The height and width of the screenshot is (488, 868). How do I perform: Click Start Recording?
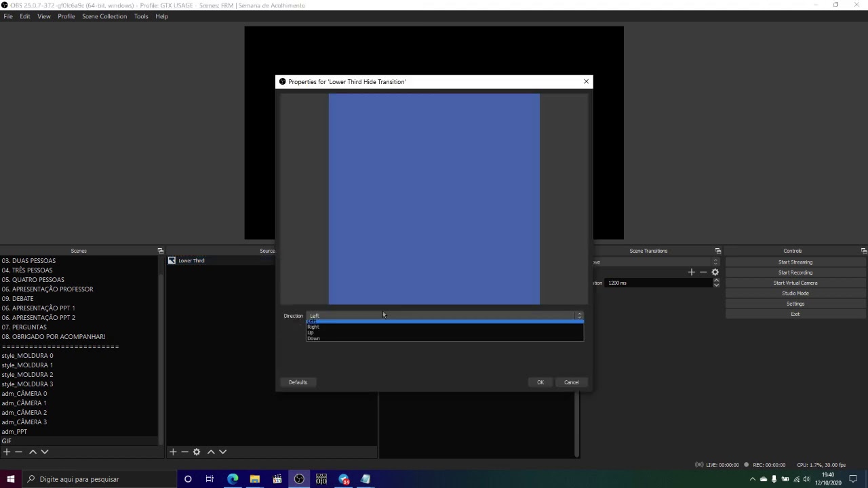point(795,272)
